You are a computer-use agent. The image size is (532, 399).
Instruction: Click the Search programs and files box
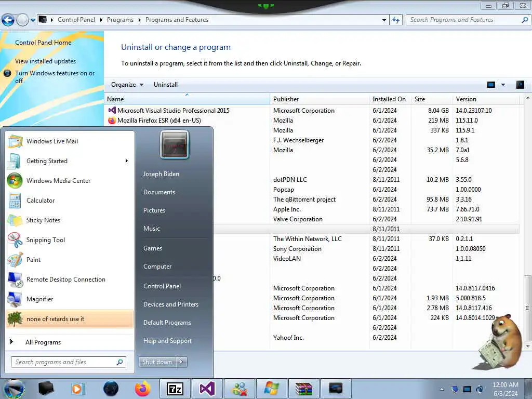coord(69,362)
